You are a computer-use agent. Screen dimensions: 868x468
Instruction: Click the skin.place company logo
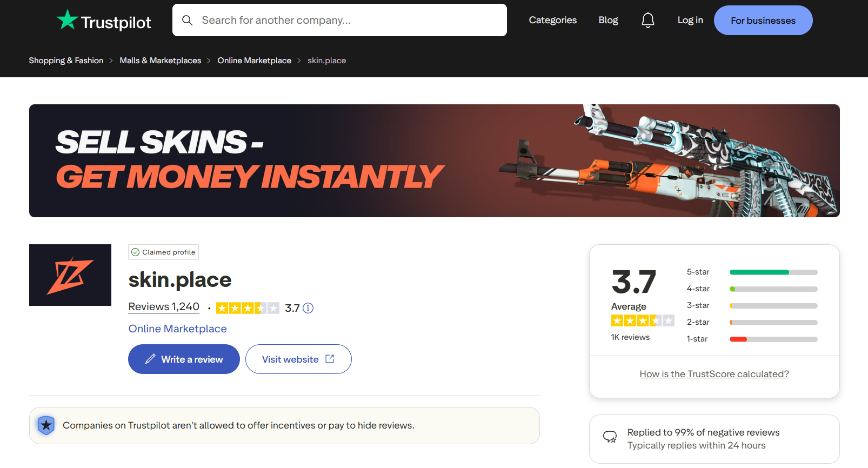[70, 275]
